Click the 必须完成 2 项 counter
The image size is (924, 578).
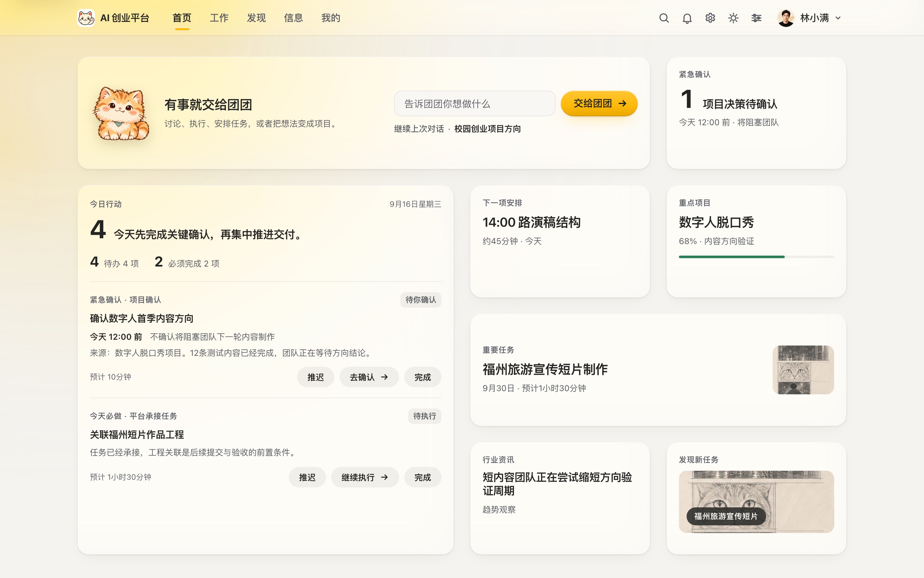(187, 262)
